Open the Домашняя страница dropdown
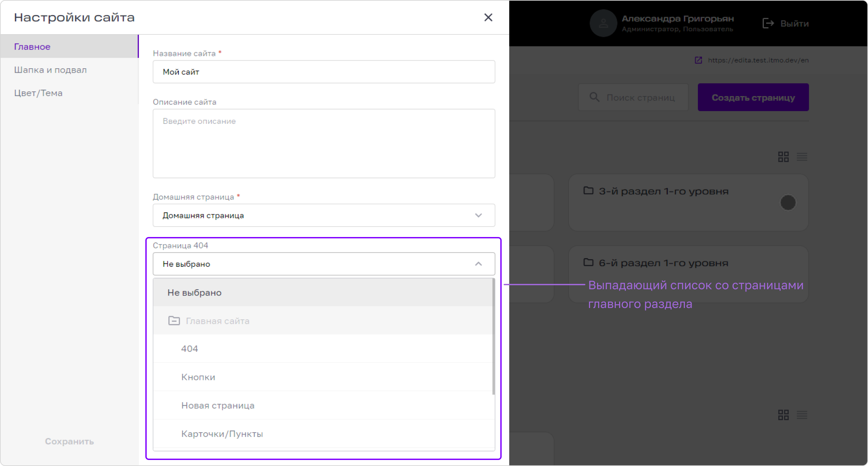This screenshot has width=868, height=466. (324, 215)
